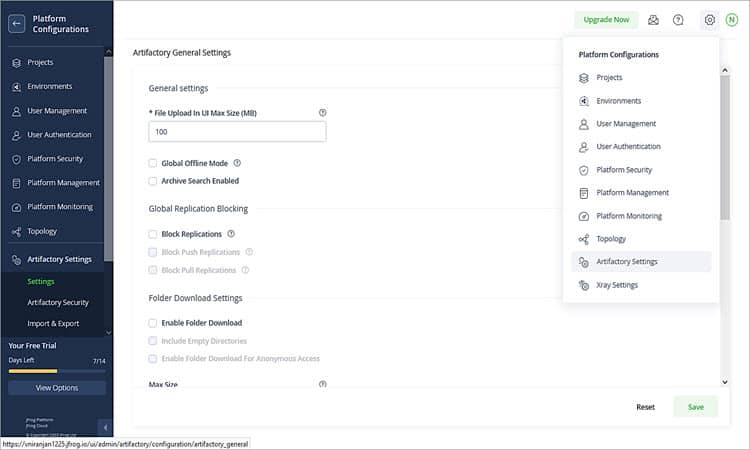
Task: Collapse the sidebar using bottom arrow
Action: 105,427
